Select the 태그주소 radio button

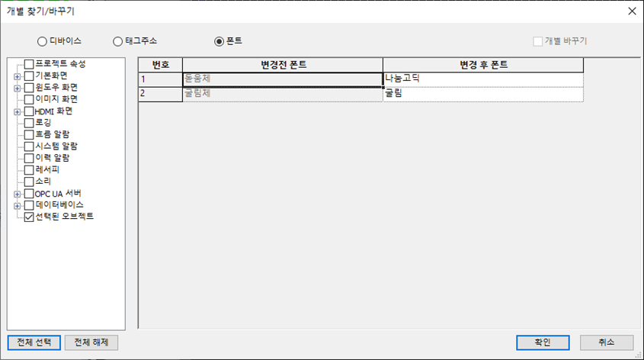(x=117, y=41)
